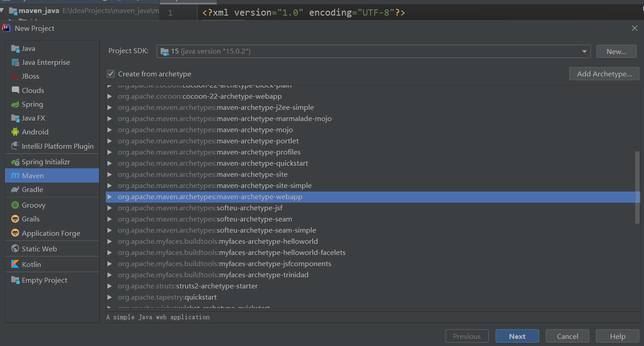Click the Maven 'm' icon
644x346 pixels.
(x=15, y=176)
